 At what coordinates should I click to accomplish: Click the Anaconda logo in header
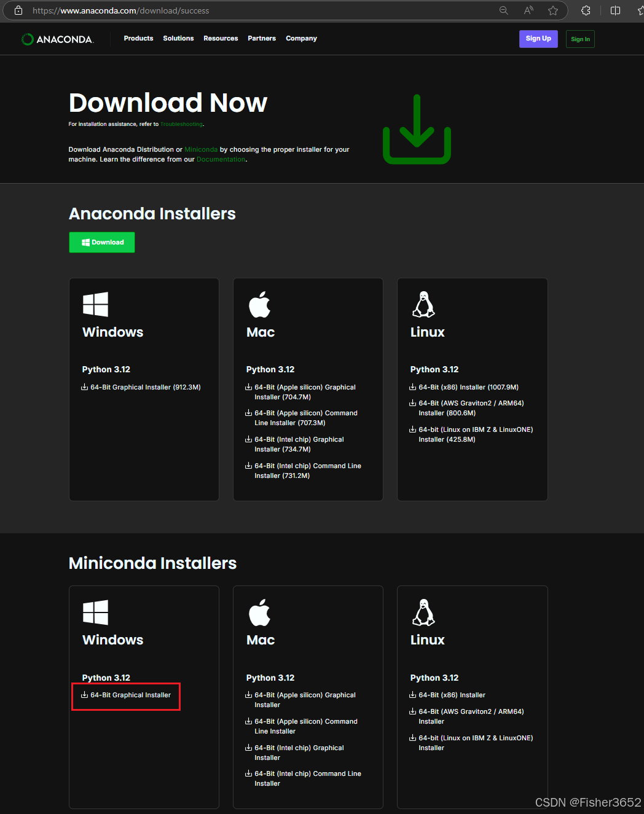[x=57, y=39]
